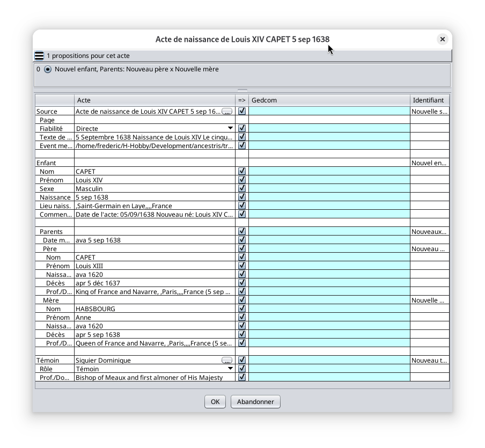The height and width of the screenshot is (448, 485).
Task: Uncheck the Sexe Masculin checkbox
Action: click(242, 188)
